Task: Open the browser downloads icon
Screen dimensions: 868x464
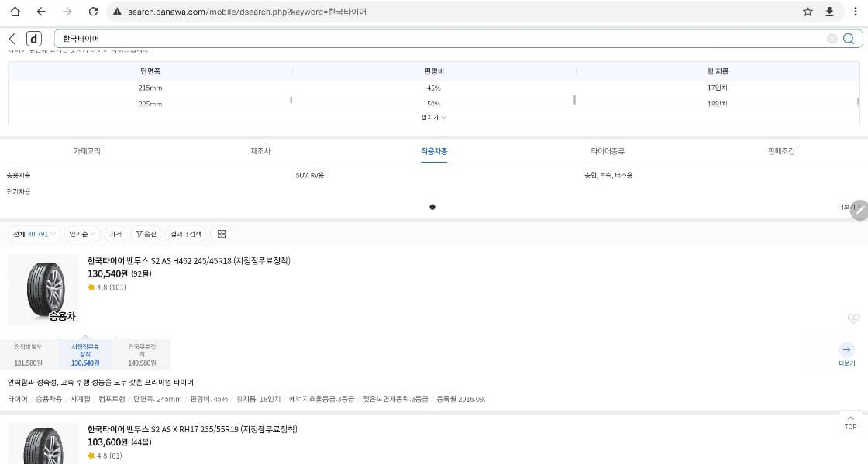Action: 829,12
